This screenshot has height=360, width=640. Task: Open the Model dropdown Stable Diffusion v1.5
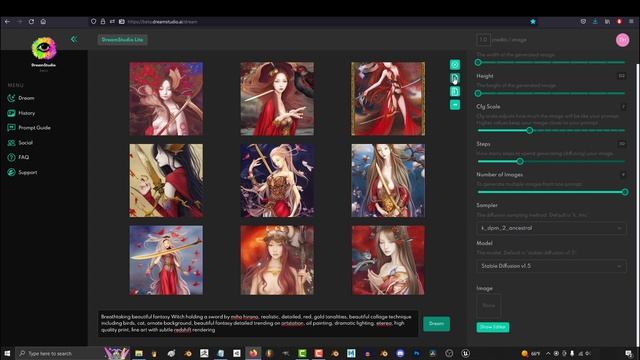click(x=551, y=266)
